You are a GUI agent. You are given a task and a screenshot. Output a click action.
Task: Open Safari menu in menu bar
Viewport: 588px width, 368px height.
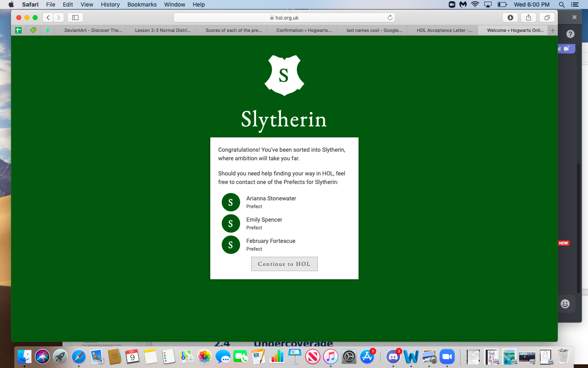click(30, 4)
